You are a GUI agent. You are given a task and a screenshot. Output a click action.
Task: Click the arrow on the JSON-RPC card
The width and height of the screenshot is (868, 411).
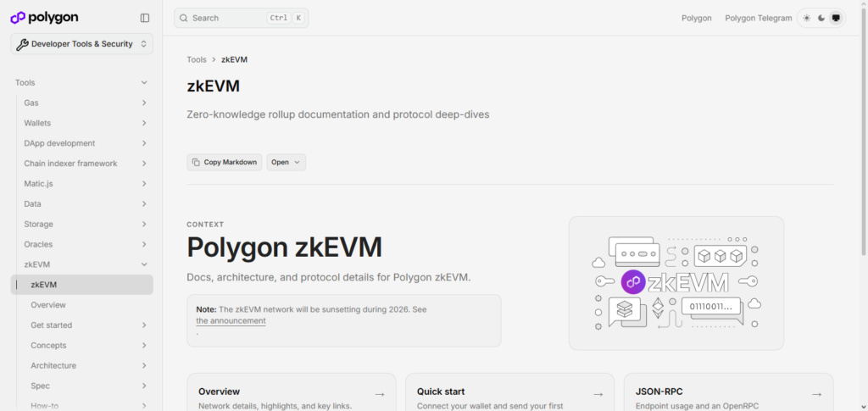[816, 394]
